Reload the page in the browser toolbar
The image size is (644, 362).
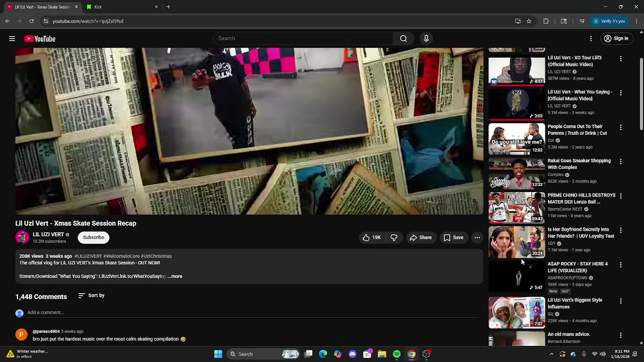coord(31,21)
